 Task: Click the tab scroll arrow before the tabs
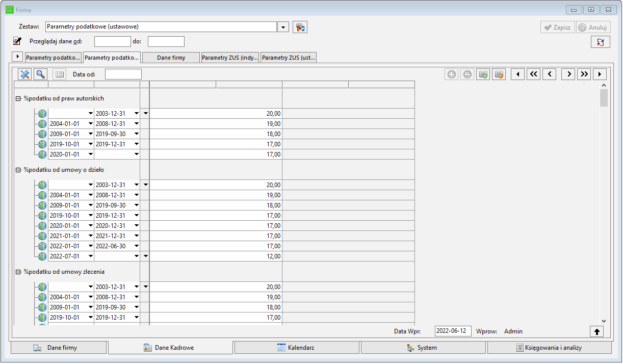(x=17, y=57)
